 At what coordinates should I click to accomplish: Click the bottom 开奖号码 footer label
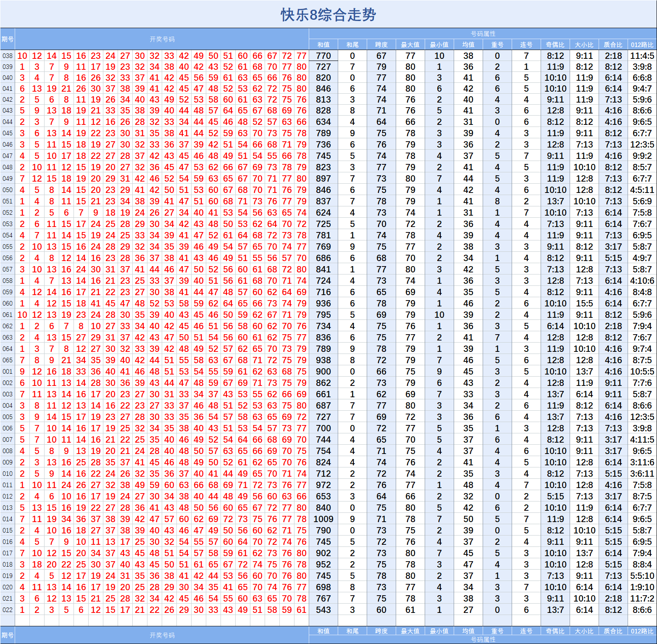coord(162,635)
